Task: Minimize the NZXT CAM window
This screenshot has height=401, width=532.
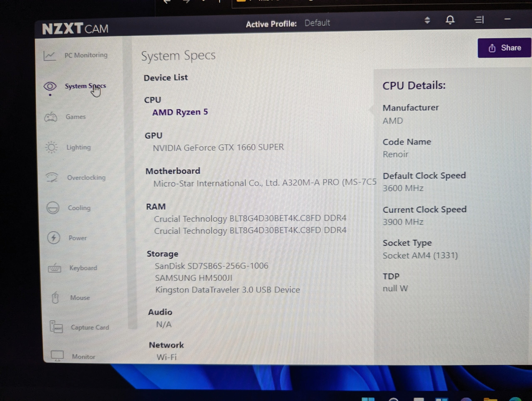Action: tap(507, 19)
